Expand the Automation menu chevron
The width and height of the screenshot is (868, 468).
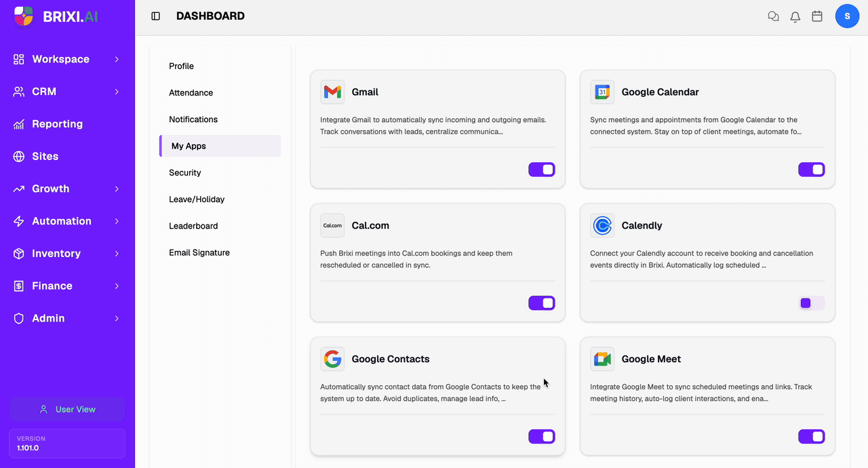pos(117,221)
